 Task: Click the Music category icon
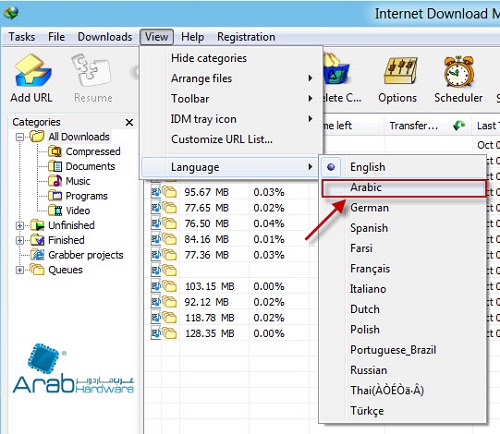(x=55, y=181)
